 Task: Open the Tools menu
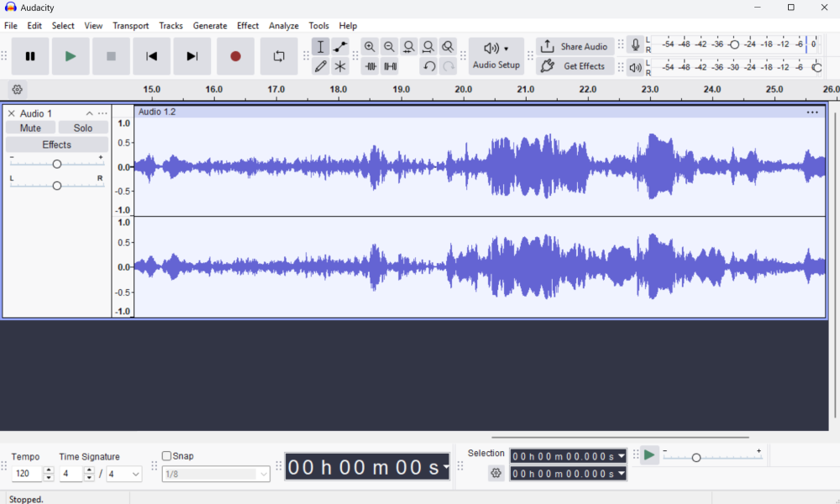pos(318,26)
